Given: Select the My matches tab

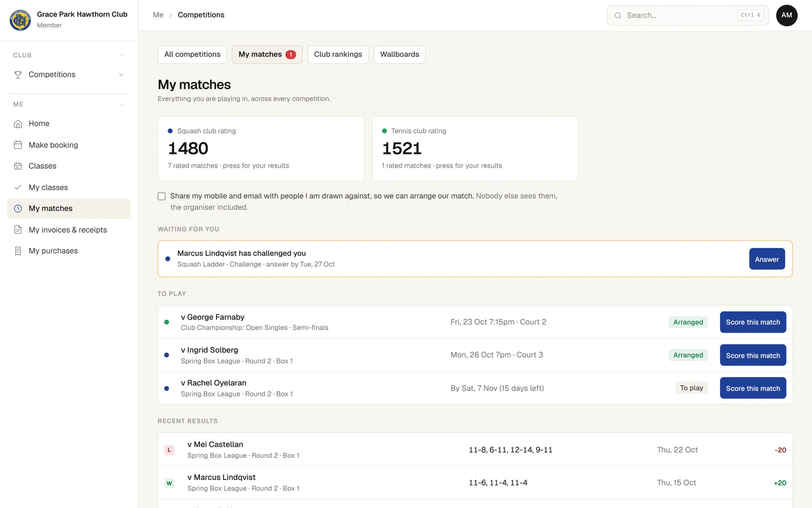Looking at the screenshot, I should pyautogui.click(x=267, y=54).
